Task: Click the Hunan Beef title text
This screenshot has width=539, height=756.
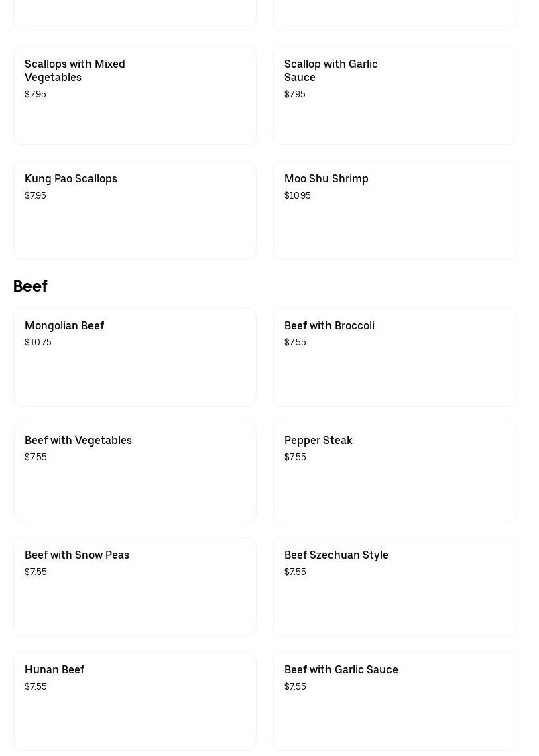Action: [54, 669]
